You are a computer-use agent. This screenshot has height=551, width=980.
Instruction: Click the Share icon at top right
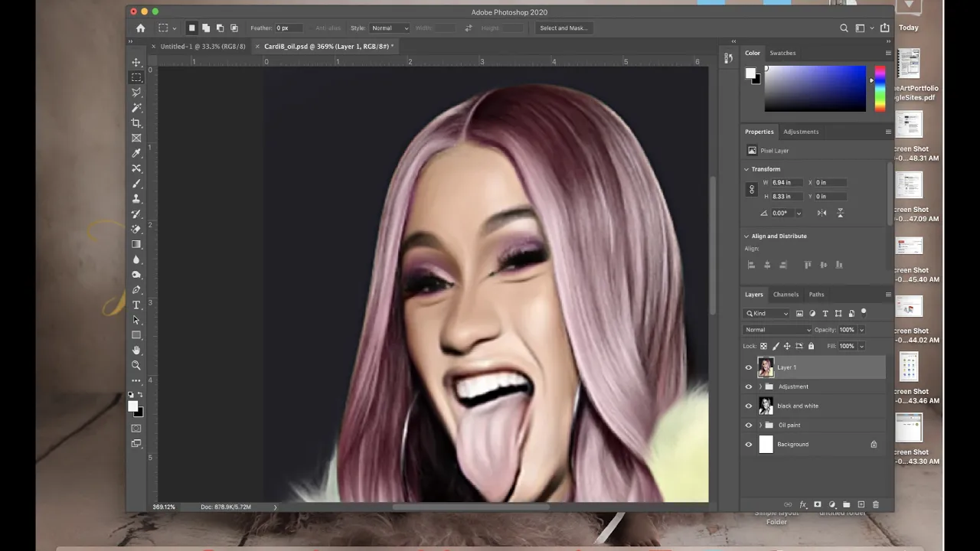click(x=885, y=28)
